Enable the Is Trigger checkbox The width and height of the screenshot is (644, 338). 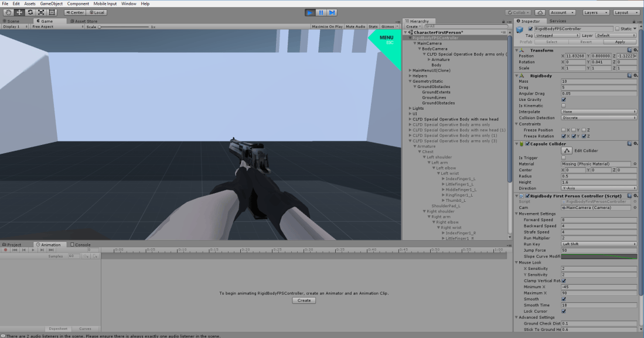564,158
